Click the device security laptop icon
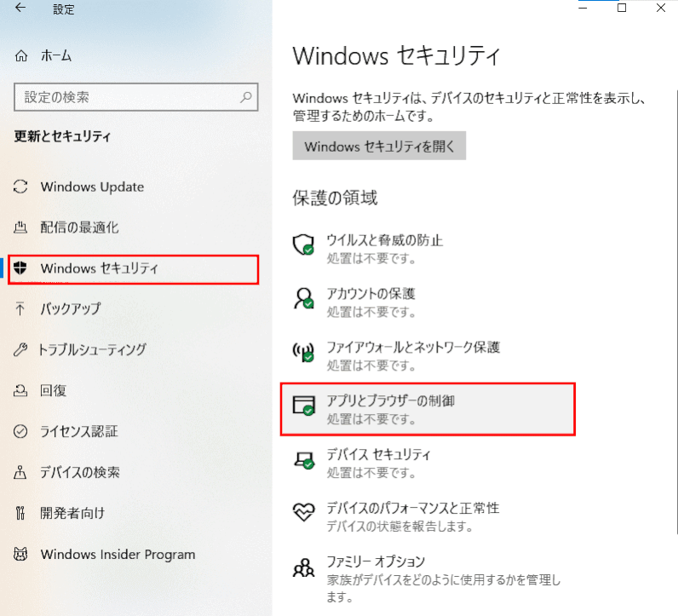678x616 pixels. click(x=303, y=459)
